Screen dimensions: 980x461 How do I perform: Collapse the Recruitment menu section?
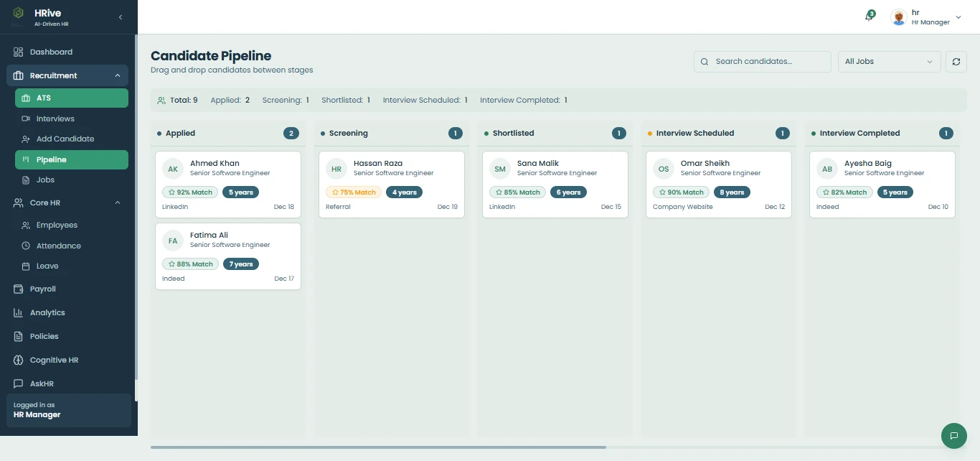click(118, 75)
